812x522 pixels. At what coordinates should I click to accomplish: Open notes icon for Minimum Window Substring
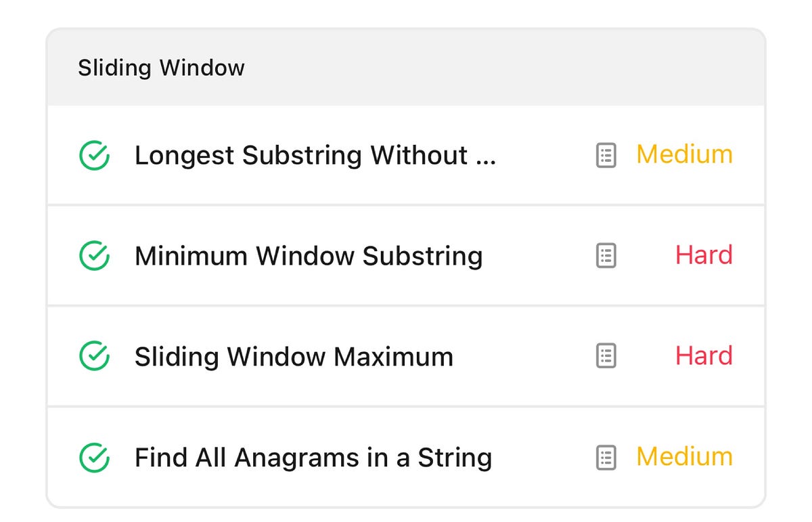pos(606,255)
